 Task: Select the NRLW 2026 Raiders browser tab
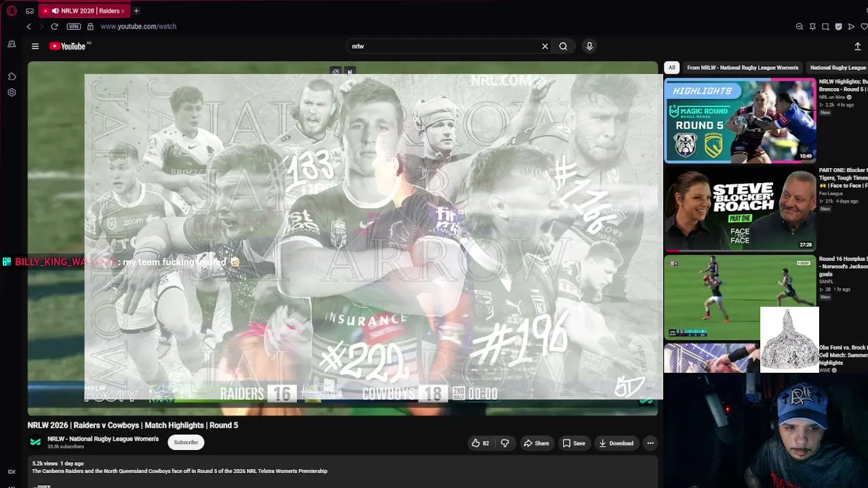(84, 11)
